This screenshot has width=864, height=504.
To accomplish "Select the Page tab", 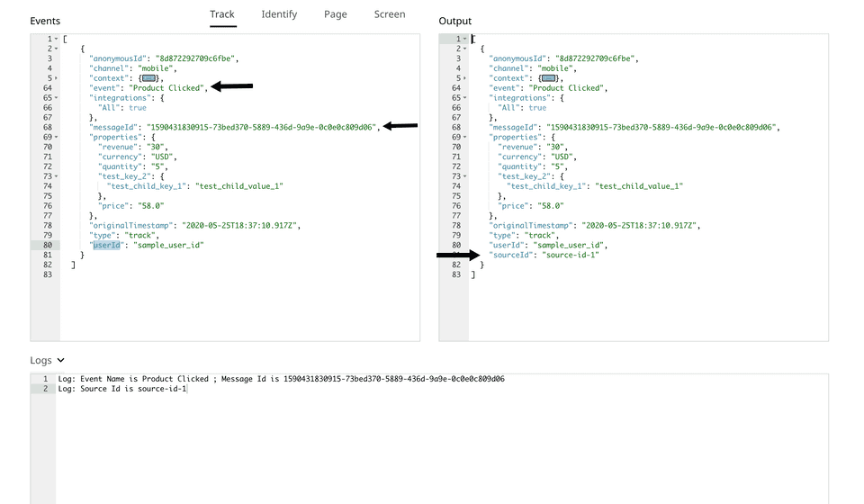I will click(x=335, y=14).
